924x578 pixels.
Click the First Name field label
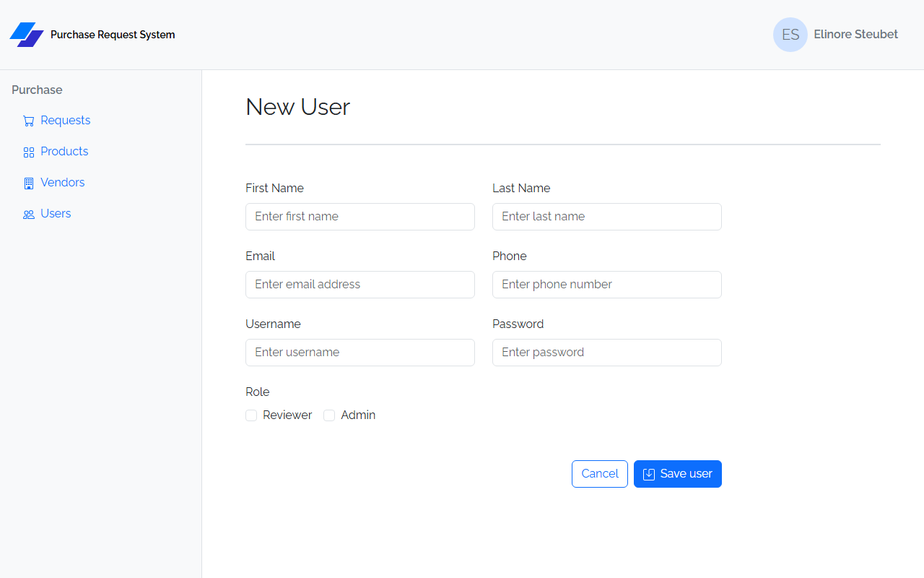[274, 188]
